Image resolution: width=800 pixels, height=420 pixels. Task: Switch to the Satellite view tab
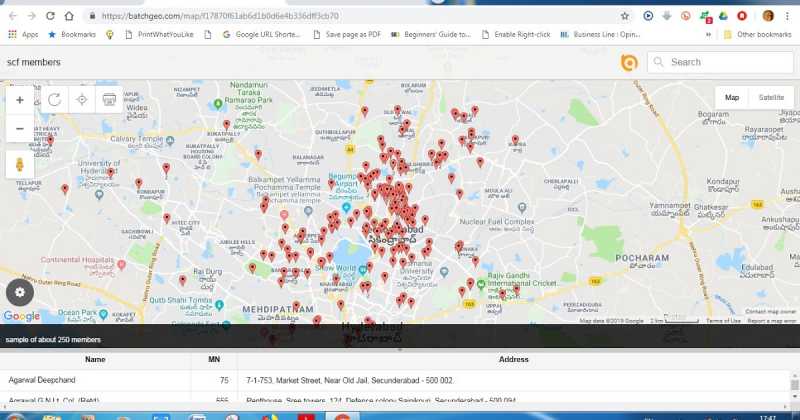pyautogui.click(x=771, y=97)
